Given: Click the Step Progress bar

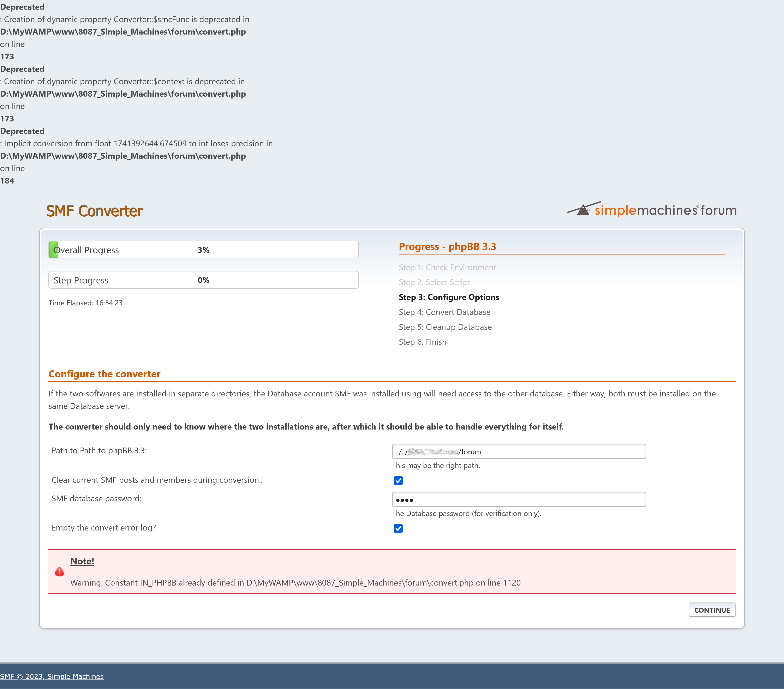Looking at the screenshot, I should pyautogui.click(x=203, y=280).
